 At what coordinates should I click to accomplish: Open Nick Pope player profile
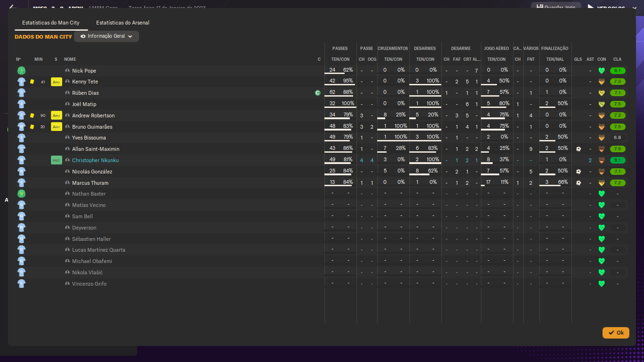[x=84, y=71]
